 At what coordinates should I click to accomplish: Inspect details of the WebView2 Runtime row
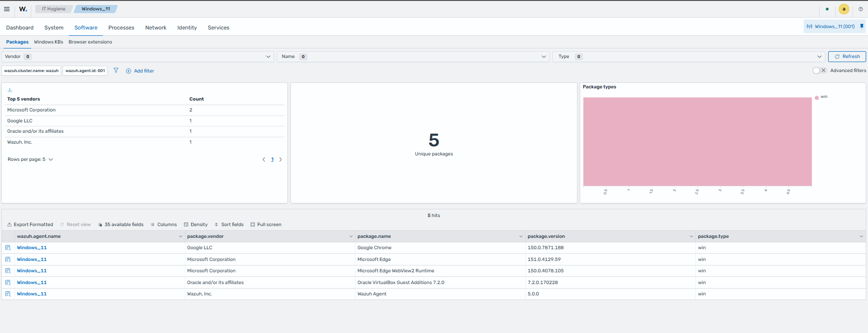(8, 271)
